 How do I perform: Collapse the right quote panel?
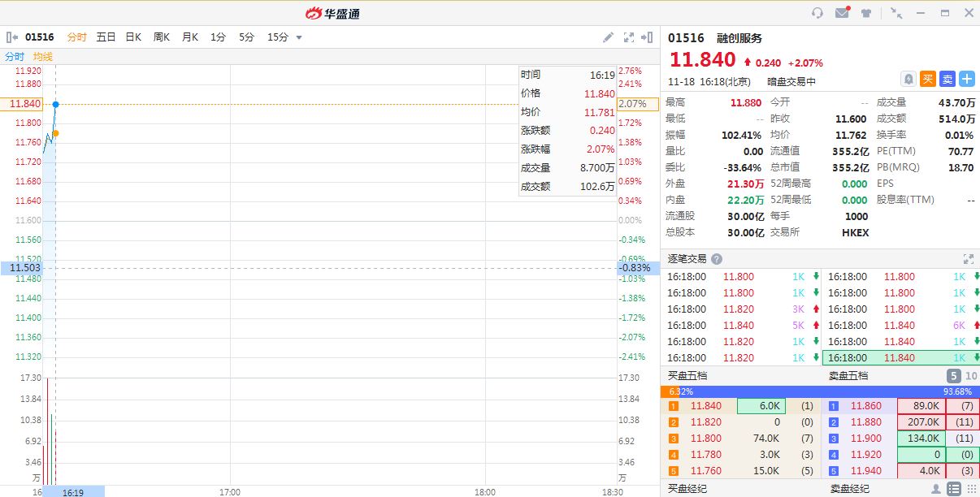click(x=648, y=37)
